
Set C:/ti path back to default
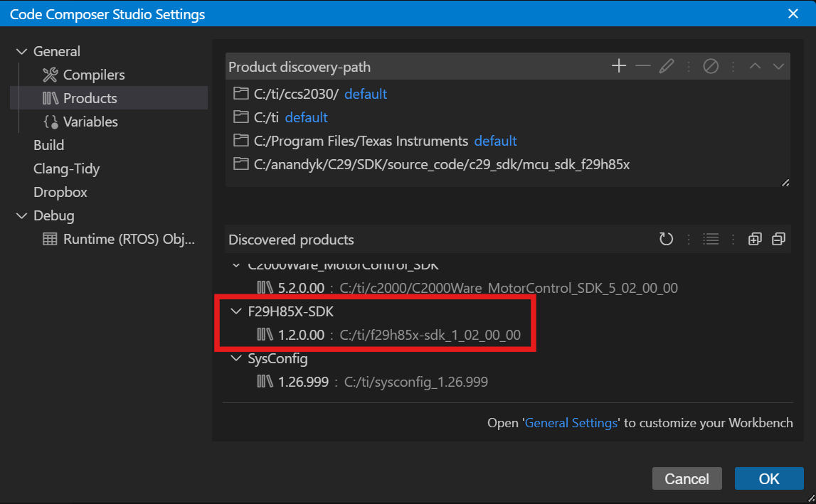pos(306,117)
